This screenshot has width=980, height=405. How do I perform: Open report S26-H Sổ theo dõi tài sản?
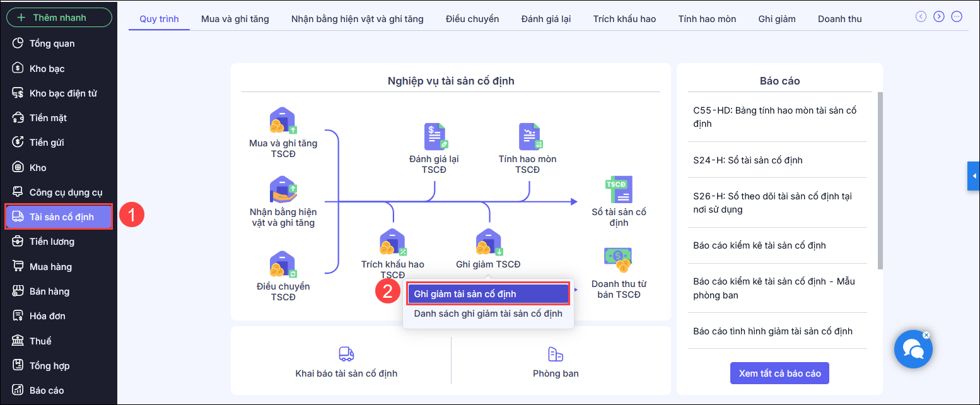point(778,202)
